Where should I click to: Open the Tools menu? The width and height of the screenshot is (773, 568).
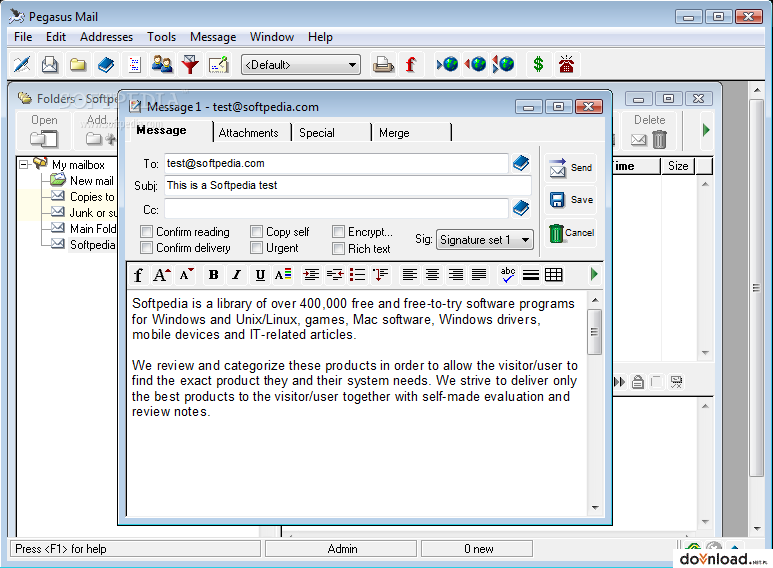(161, 37)
